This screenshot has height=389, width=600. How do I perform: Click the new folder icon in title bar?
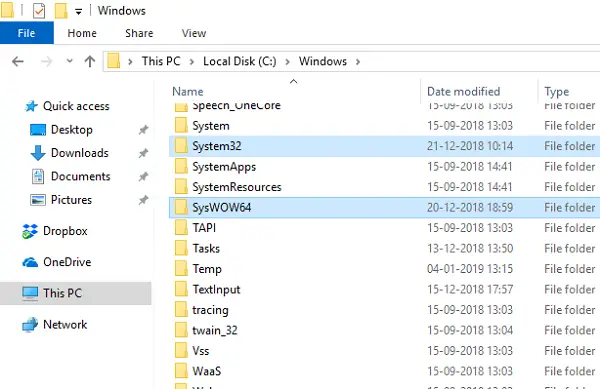click(x=61, y=11)
